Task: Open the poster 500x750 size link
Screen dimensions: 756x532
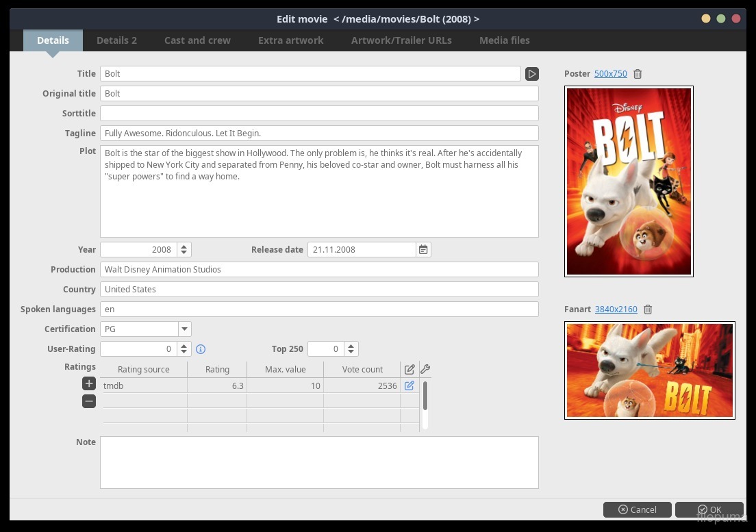Action: coord(610,74)
